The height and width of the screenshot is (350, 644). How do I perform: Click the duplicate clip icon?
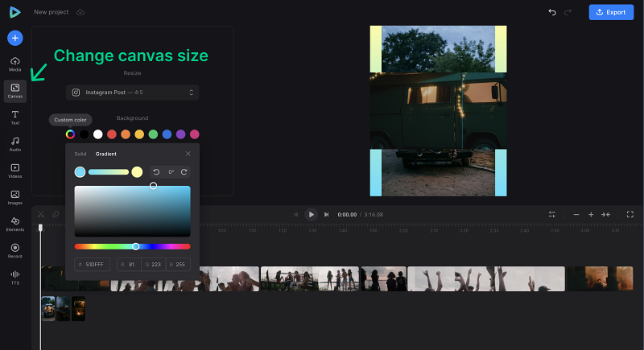click(56, 214)
